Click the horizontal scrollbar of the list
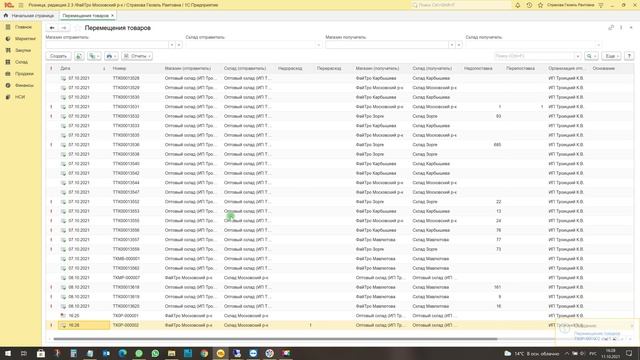Viewport: 640px width, 360px height. (276, 339)
